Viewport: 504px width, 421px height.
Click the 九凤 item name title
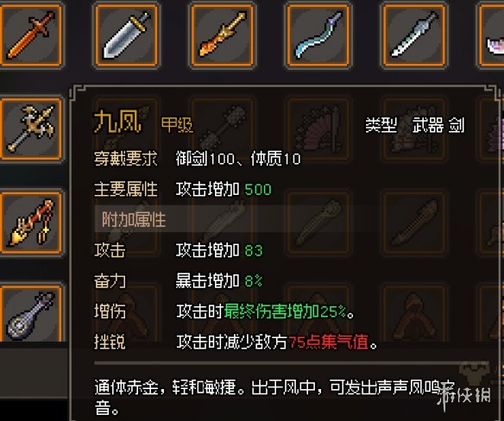117,123
